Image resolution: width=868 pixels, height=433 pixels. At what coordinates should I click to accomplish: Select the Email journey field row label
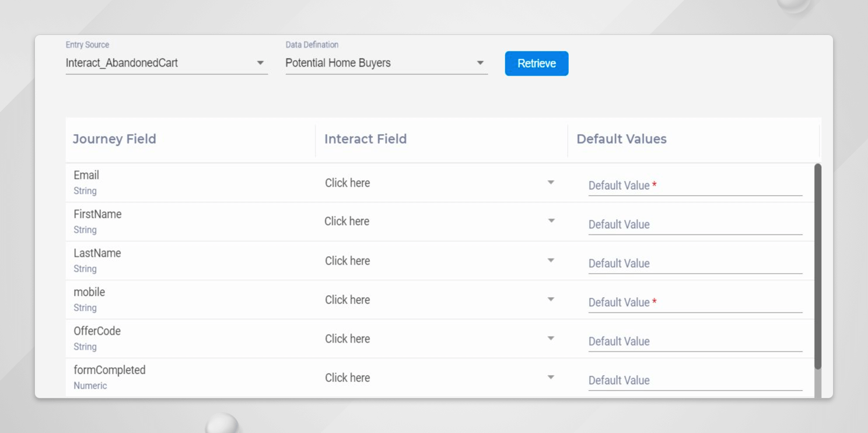click(86, 175)
